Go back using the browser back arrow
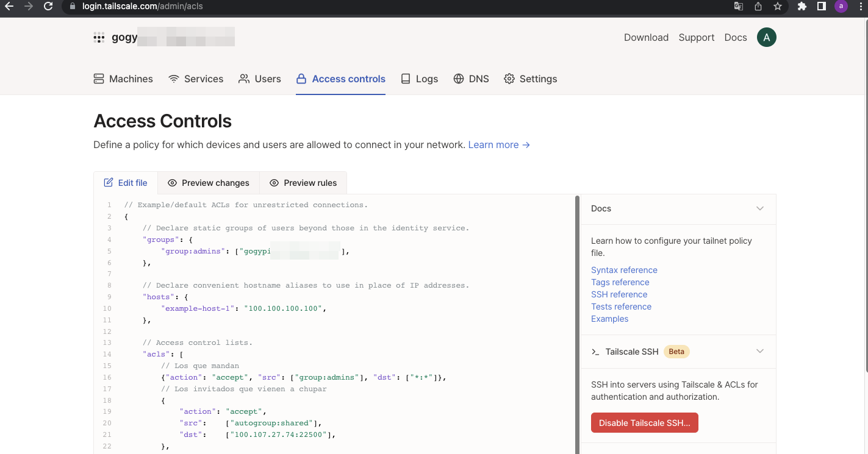This screenshot has height=454, width=868. (9, 7)
